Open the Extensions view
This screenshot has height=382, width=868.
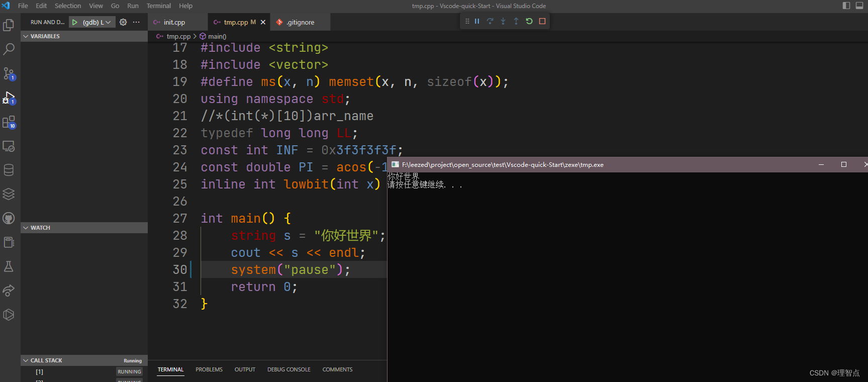(9, 122)
